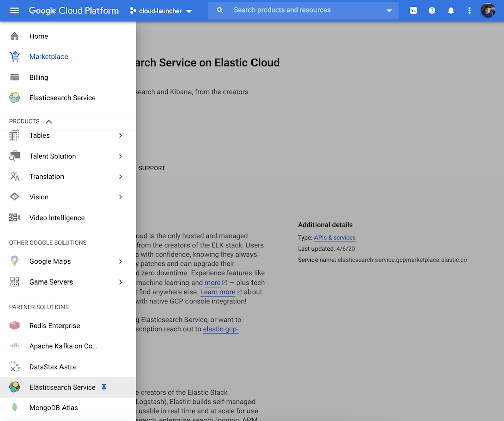Expand the Talent Solution submenu arrow
504x421 pixels.
pos(121,156)
